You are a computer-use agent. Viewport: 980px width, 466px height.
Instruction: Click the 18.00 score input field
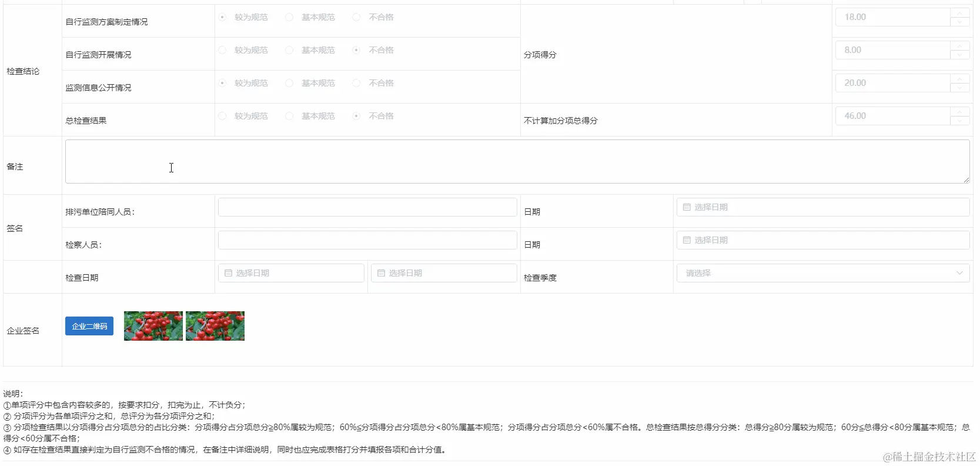892,17
